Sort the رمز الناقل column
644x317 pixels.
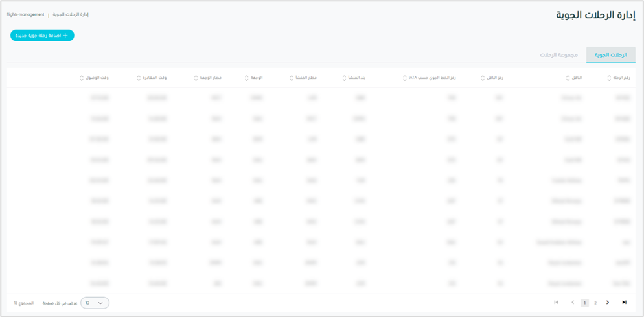[x=483, y=78]
